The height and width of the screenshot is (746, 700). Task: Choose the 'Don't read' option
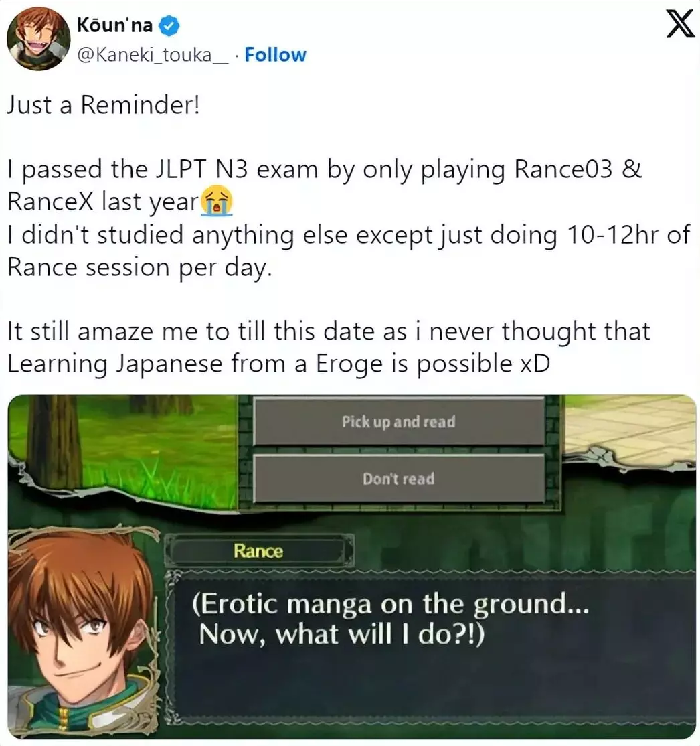[398, 478]
